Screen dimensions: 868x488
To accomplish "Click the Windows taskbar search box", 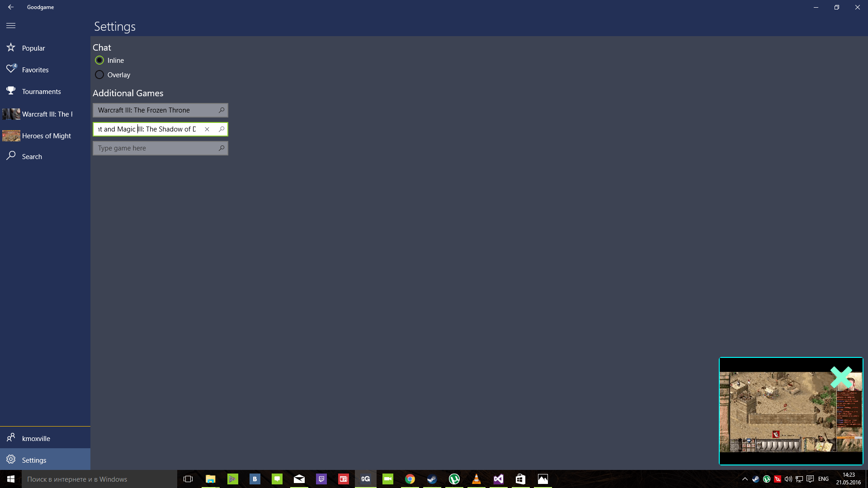I will (99, 479).
